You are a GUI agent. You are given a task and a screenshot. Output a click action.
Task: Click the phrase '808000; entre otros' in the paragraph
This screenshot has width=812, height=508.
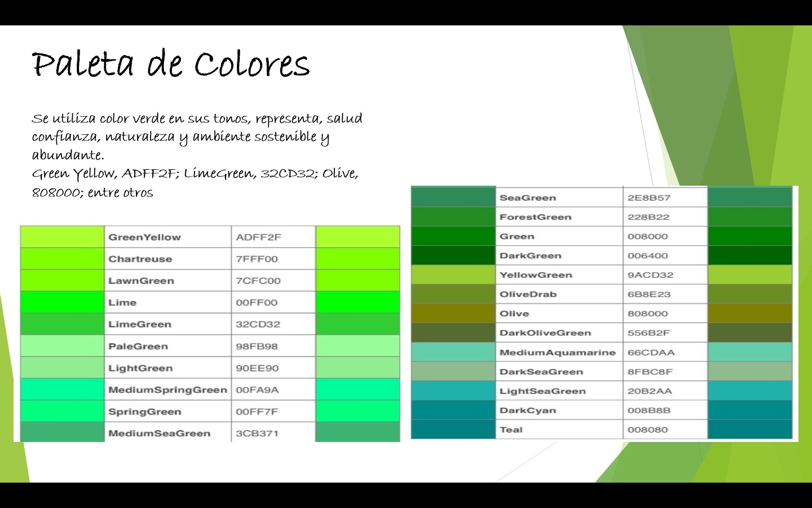tap(92, 192)
